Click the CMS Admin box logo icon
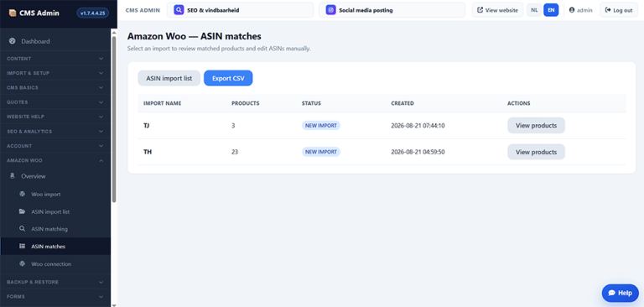644x307 pixels. (x=13, y=13)
